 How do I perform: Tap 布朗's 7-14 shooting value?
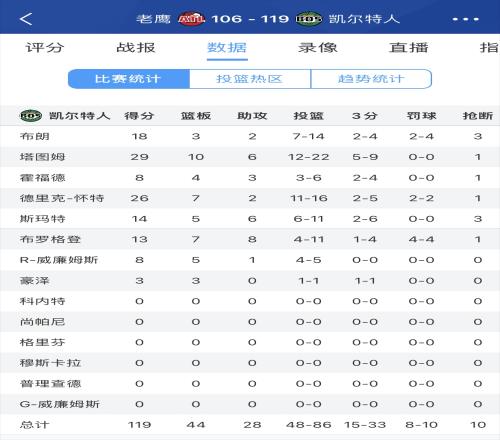pyautogui.click(x=308, y=136)
